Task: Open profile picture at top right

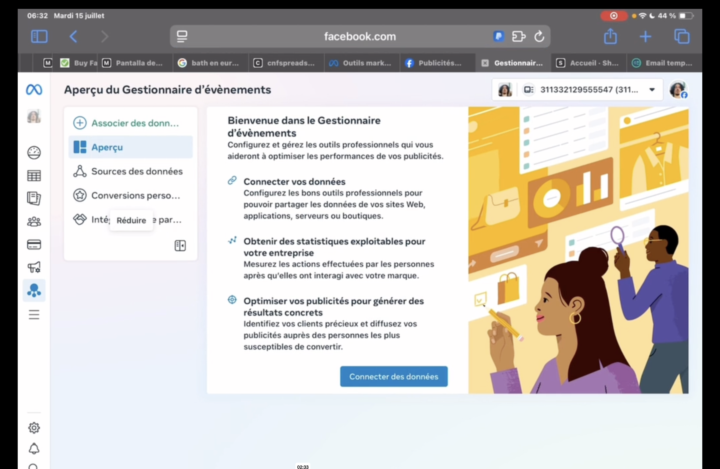Action: coord(678,90)
